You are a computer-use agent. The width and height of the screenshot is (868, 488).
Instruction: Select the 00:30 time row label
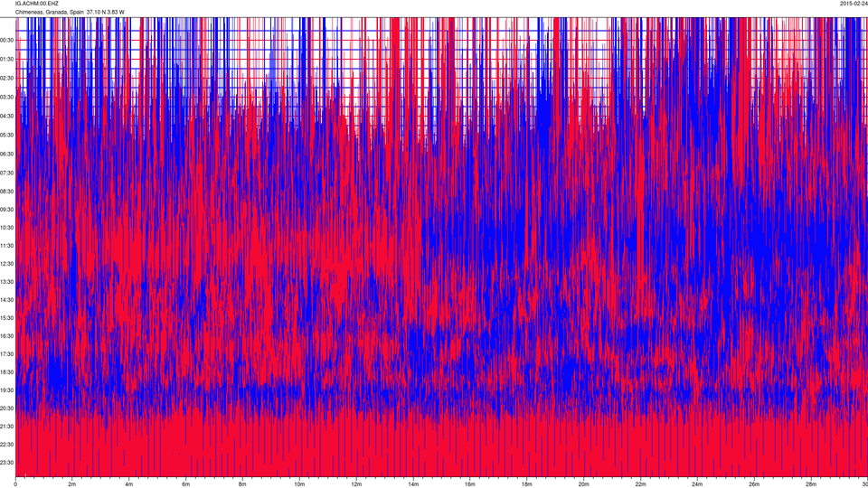6,40
